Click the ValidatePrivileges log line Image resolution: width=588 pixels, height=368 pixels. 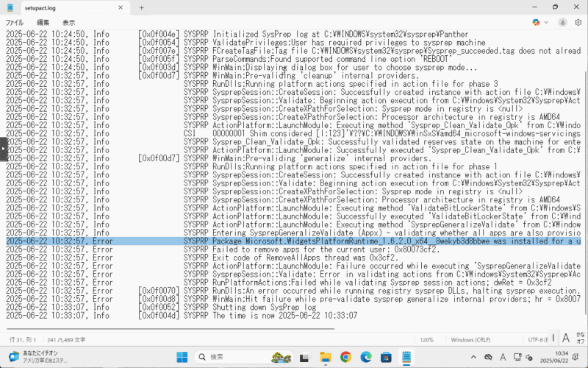245,43
